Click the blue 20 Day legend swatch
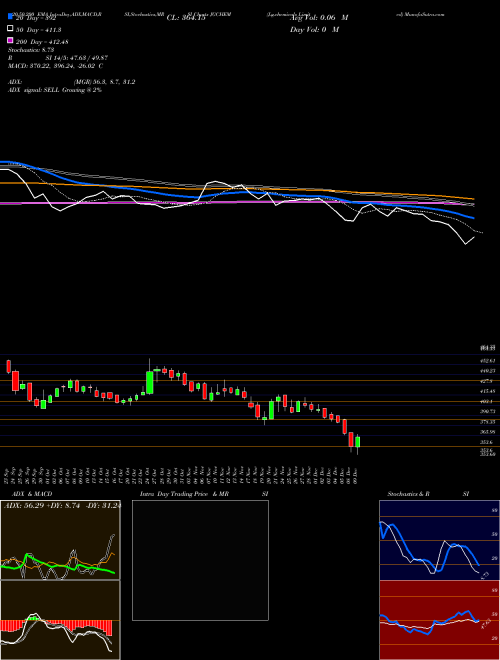 [x=10, y=16]
